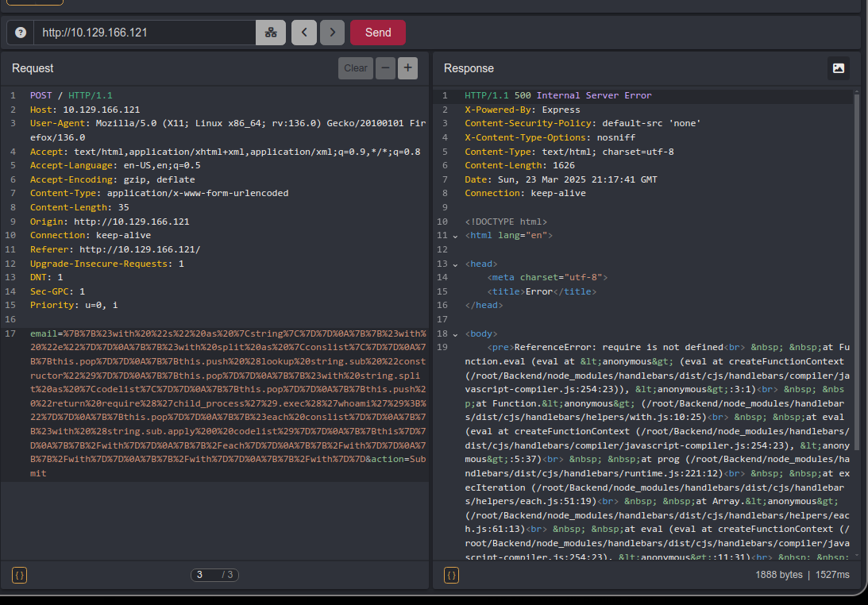Click the Request panel heading
This screenshot has width=868, height=605.
[x=33, y=68]
